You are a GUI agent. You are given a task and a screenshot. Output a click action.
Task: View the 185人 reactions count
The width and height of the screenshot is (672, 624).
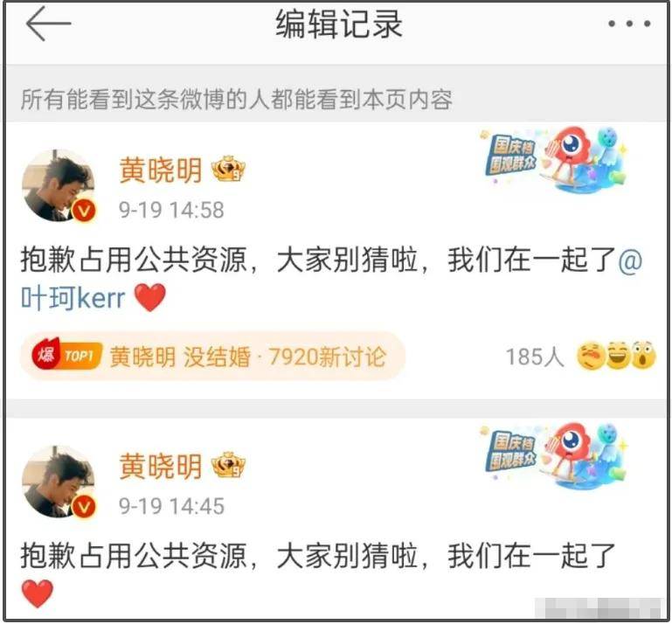pyautogui.click(x=535, y=357)
